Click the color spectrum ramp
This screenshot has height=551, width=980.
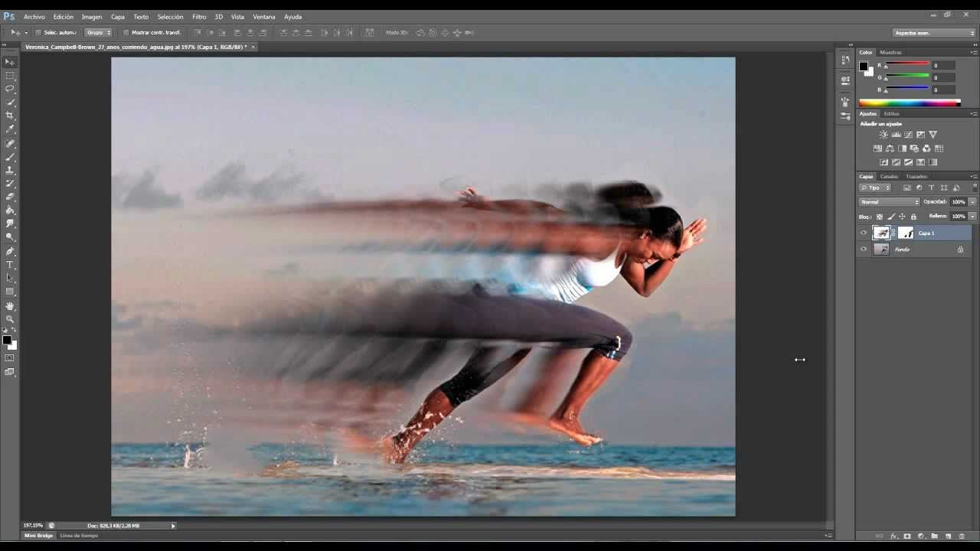(x=909, y=103)
